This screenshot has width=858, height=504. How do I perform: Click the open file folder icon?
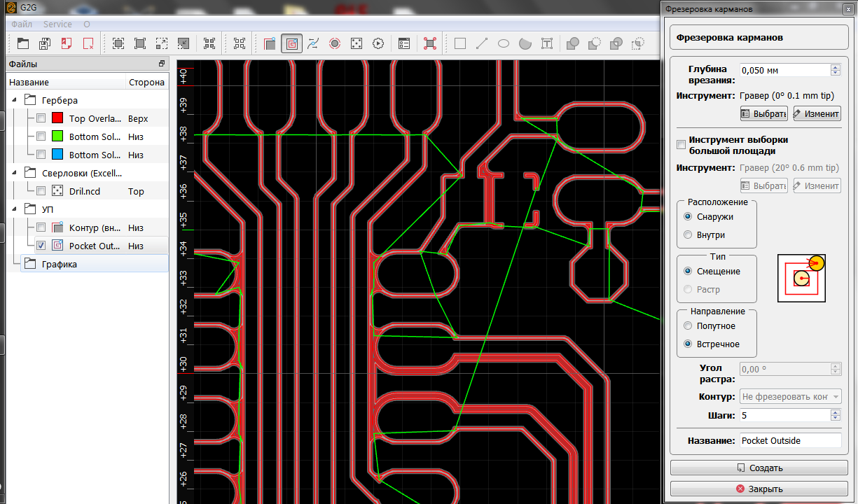coord(22,43)
